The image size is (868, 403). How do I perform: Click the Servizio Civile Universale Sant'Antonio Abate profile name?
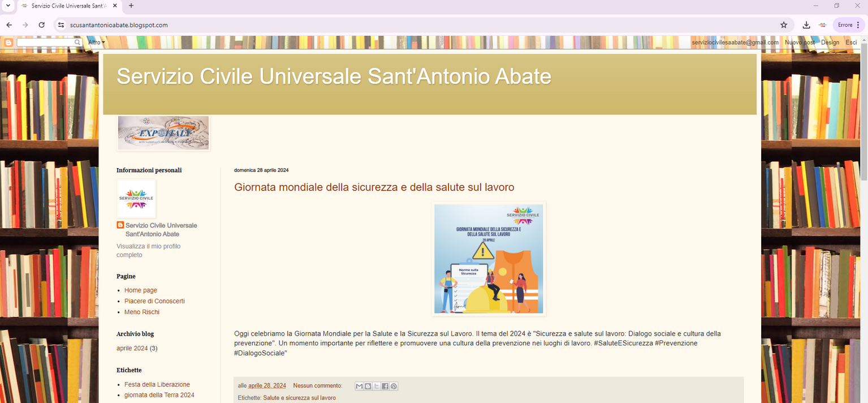161,230
